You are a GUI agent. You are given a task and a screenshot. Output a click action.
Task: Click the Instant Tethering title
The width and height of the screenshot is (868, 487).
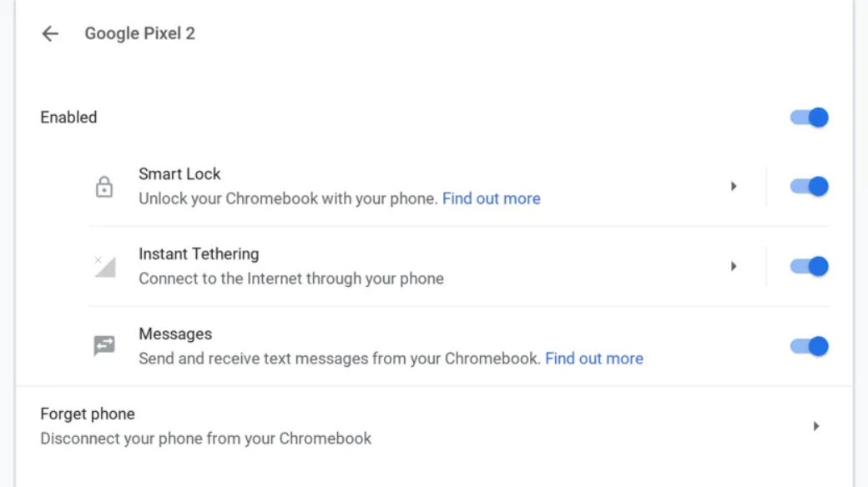coord(199,254)
